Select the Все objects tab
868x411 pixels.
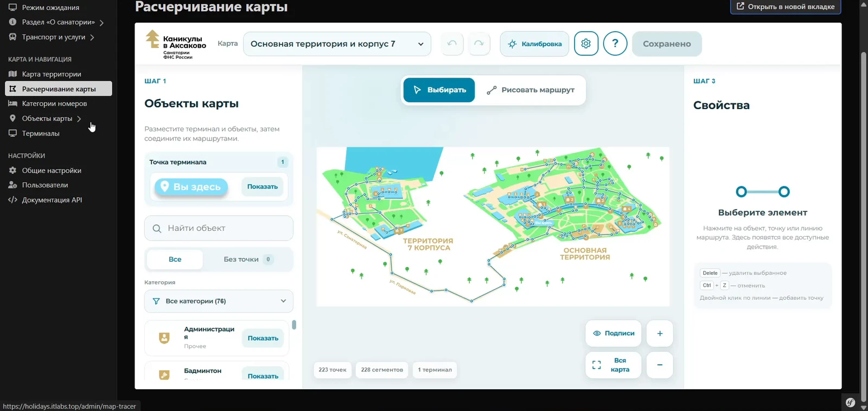pyautogui.click(x=175, y=260)
